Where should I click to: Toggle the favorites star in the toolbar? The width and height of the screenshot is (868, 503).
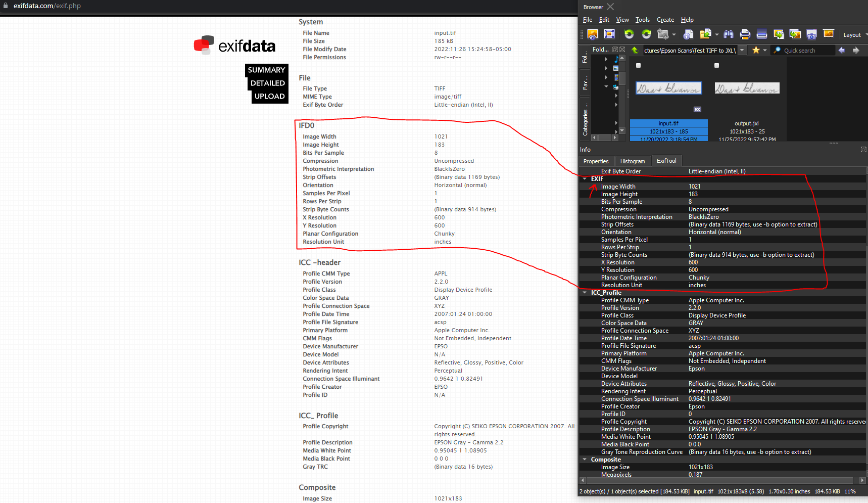click(756, 50)
